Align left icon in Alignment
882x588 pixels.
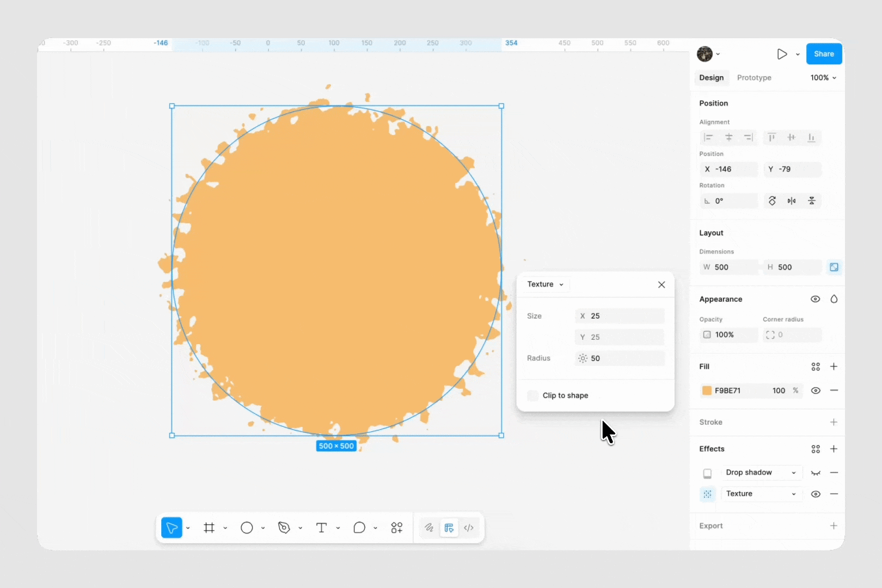pyautogui.click(x=708, y=137)
